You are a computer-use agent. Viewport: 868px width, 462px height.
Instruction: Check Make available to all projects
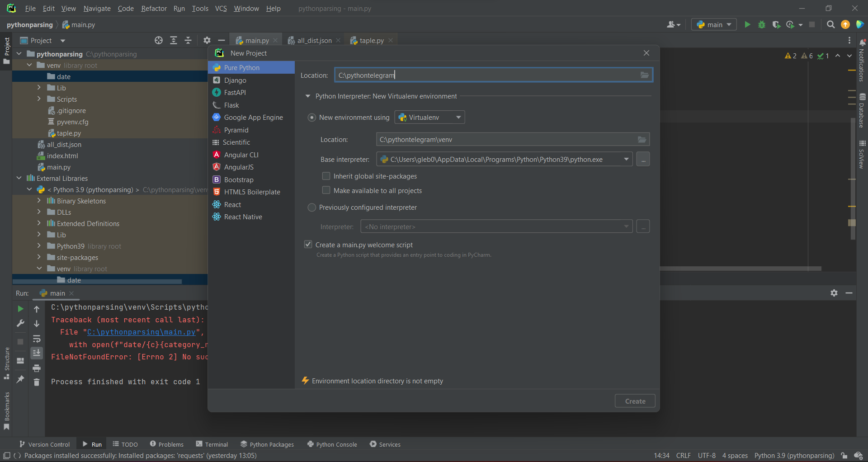[326, 190]
